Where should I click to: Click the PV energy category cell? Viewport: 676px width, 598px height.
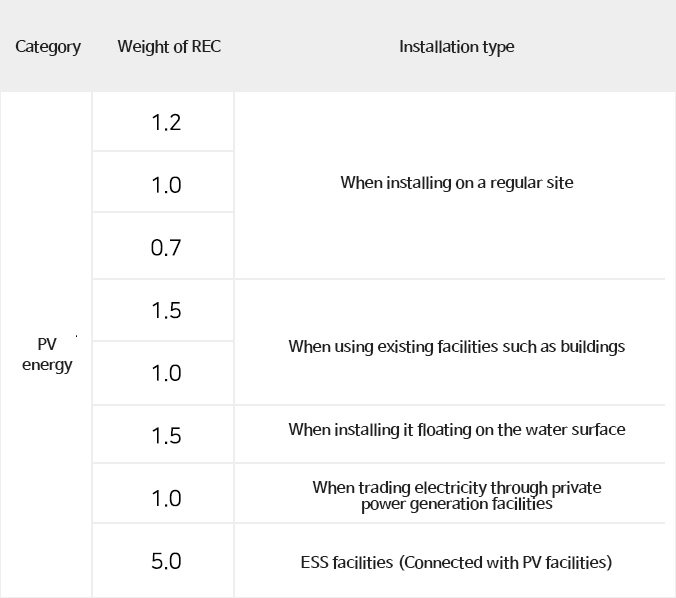click(x=47, y=354)
